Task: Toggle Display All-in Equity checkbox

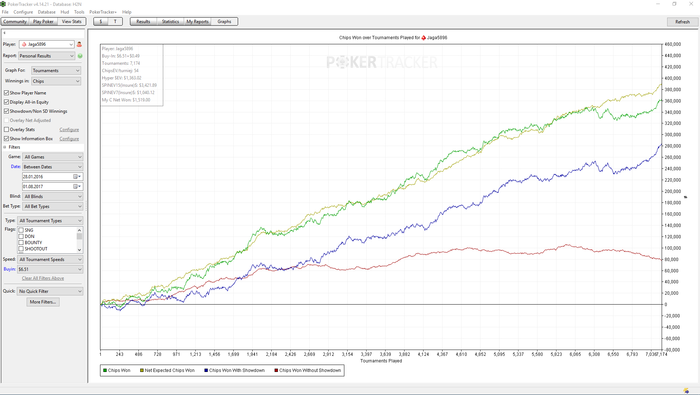Action: click(6, 102)
